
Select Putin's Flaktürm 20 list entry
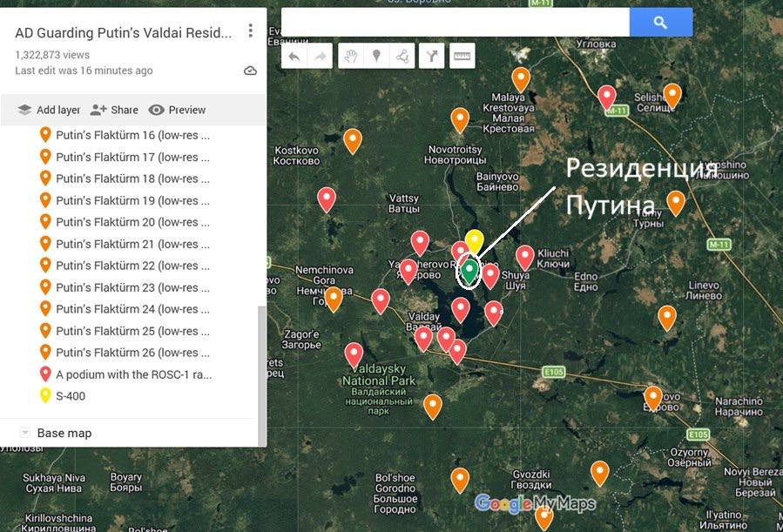point(131,222)
